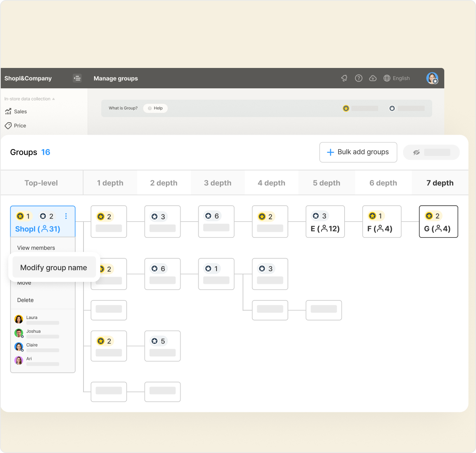476x453 pixels.
Task: Toggle group visibility with the eye-off switch
Action: [431, 152]
